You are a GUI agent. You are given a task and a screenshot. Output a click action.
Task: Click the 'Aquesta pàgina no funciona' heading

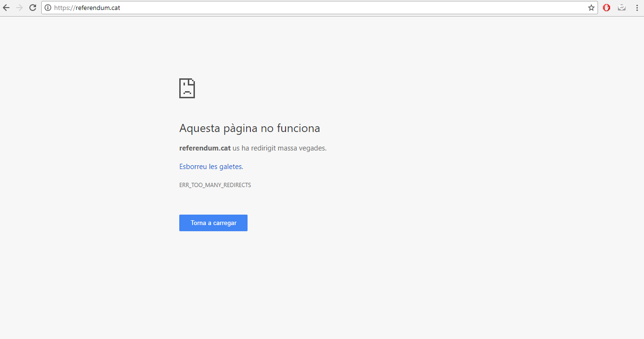(x=249, y=128)
